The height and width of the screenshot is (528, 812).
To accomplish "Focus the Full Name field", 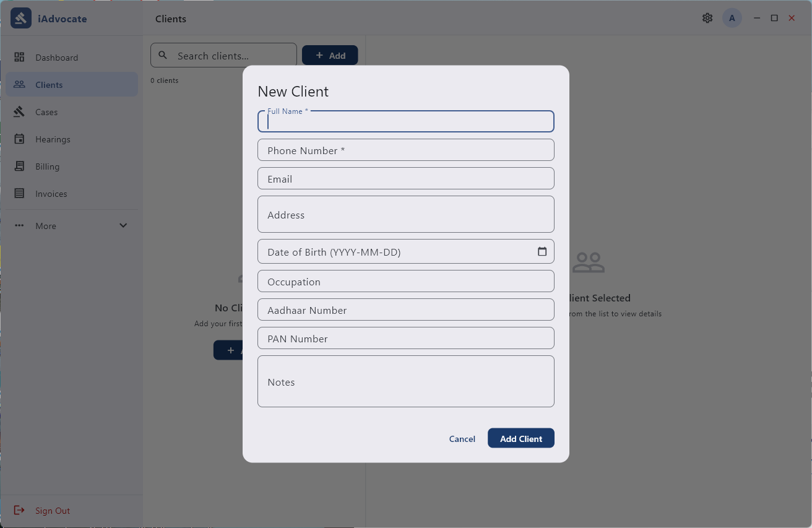I will [406, 121].
